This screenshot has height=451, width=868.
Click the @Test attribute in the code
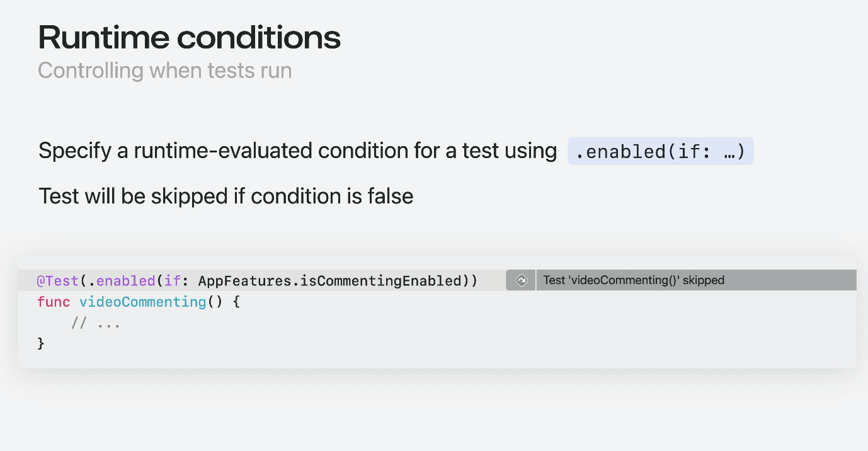click(58, 281)
